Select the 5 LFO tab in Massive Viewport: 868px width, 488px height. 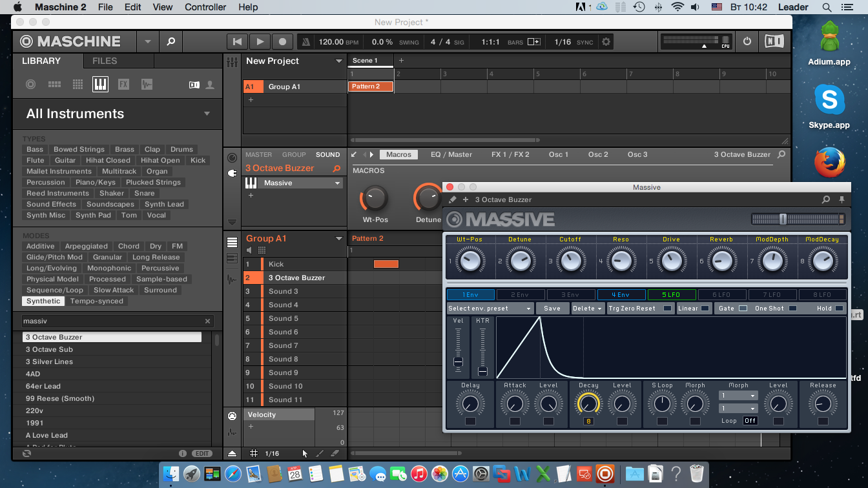point(672,295)
